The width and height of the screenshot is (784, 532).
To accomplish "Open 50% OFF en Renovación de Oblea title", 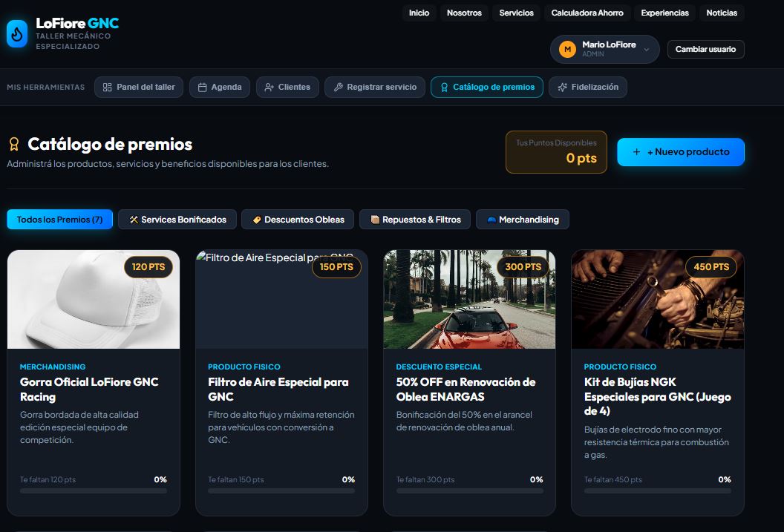I will 465,389.
